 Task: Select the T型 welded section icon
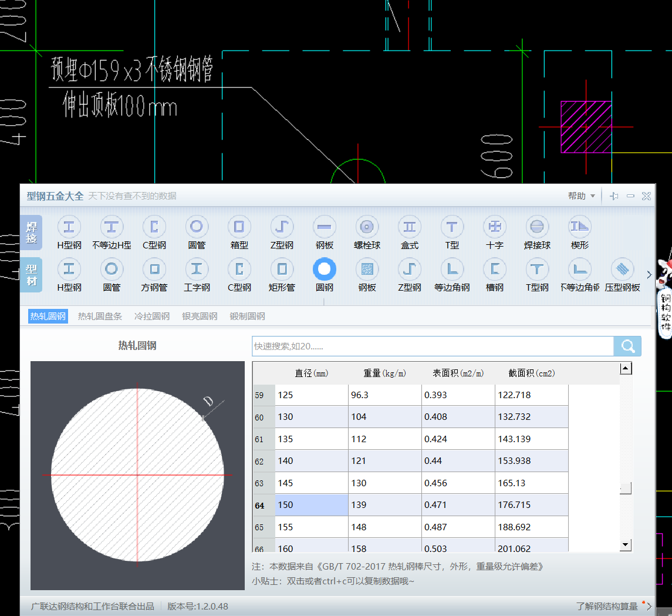click(452, 227)
